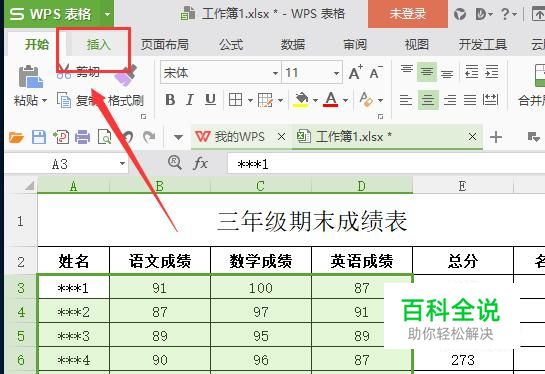Click the 未登录 login button
This screenshot has height=374, width=545.
pyautogui.click(x=408, y=14)
